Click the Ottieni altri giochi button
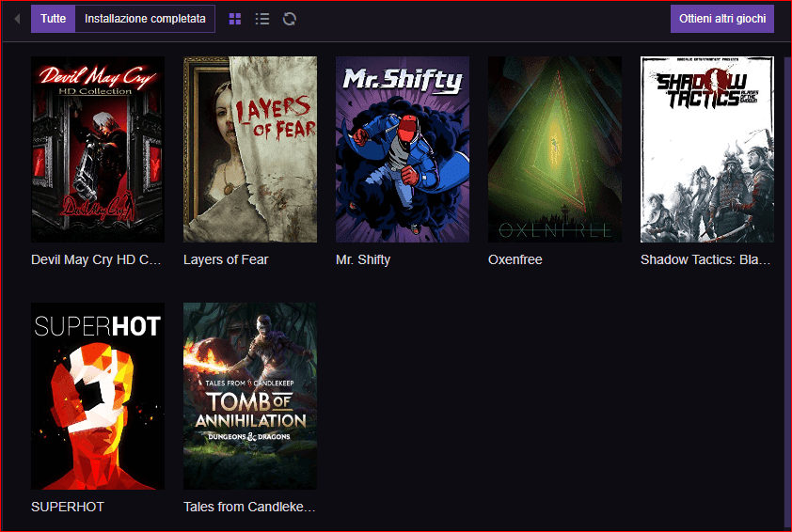Image resolution: width=792 pixels, height=532 pixels. 721,19
